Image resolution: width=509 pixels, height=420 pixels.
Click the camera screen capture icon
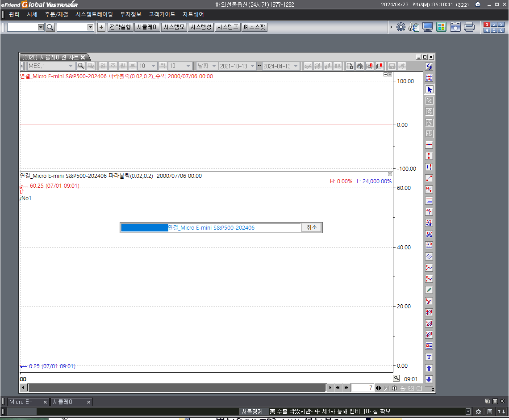pos(455,27)
